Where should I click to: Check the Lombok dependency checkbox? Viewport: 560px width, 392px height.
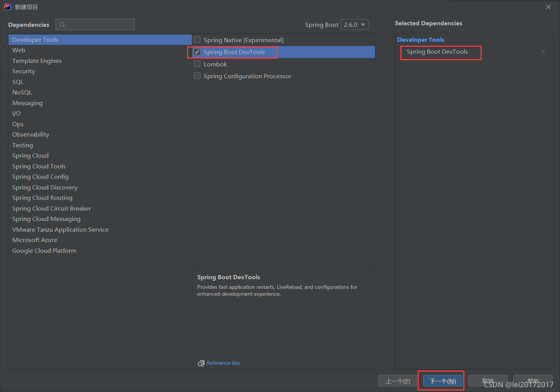click(x=197, y=64)
